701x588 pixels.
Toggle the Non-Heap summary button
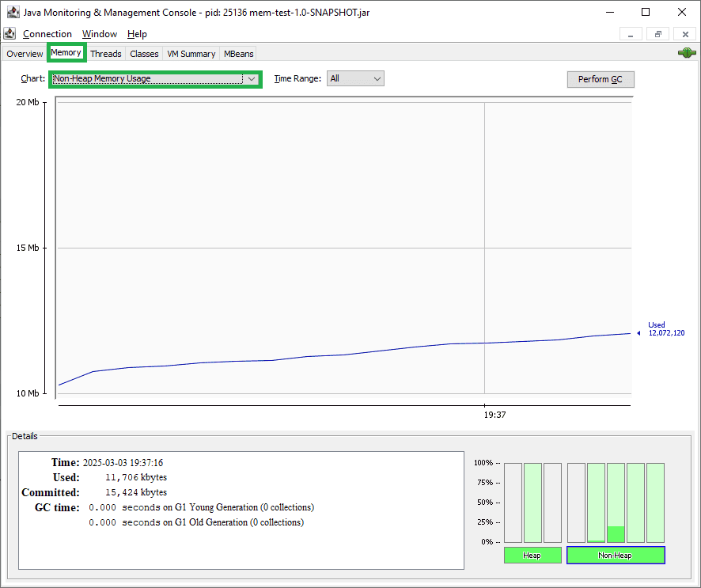pyautogui.click(x=616, y=555)
